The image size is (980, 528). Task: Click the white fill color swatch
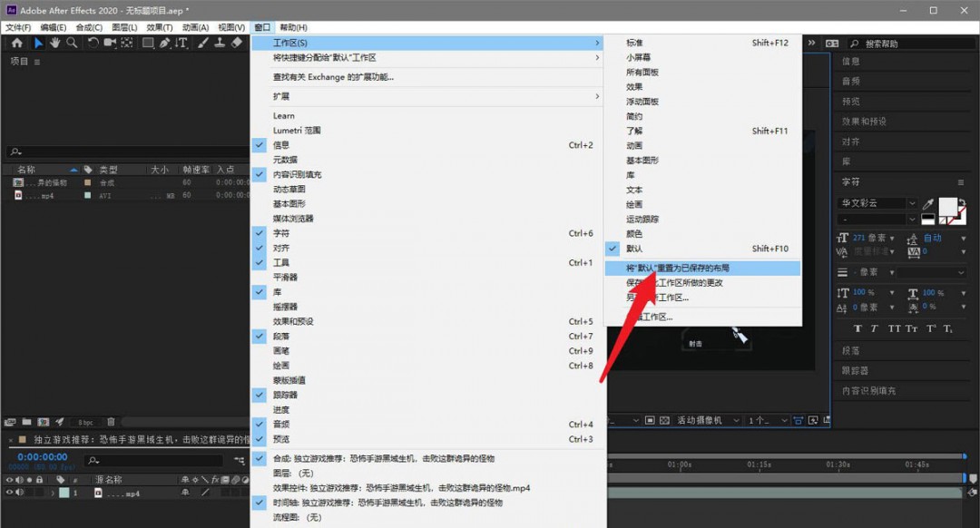tap(948, 206)
